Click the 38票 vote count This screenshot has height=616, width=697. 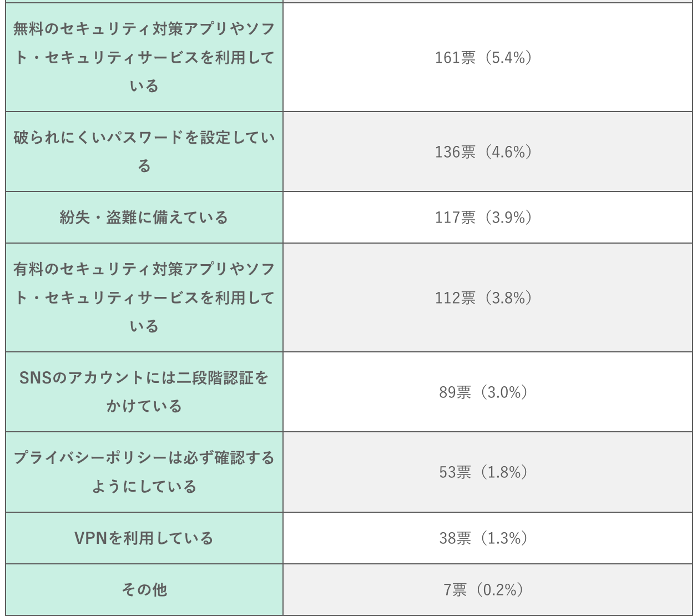tap(455, 538)
